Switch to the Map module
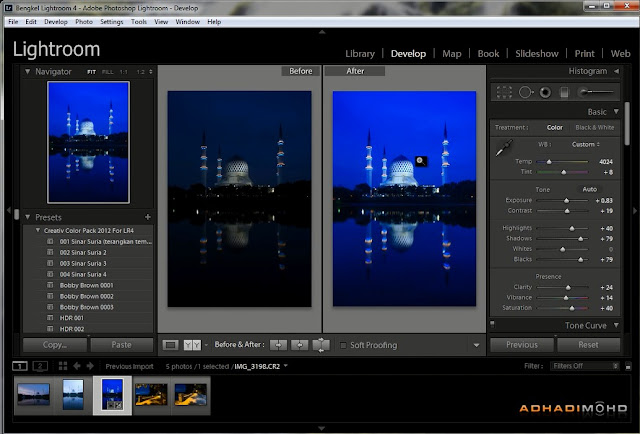The height and width of the screenshot is (434, 640). click(x=451, y=53)
